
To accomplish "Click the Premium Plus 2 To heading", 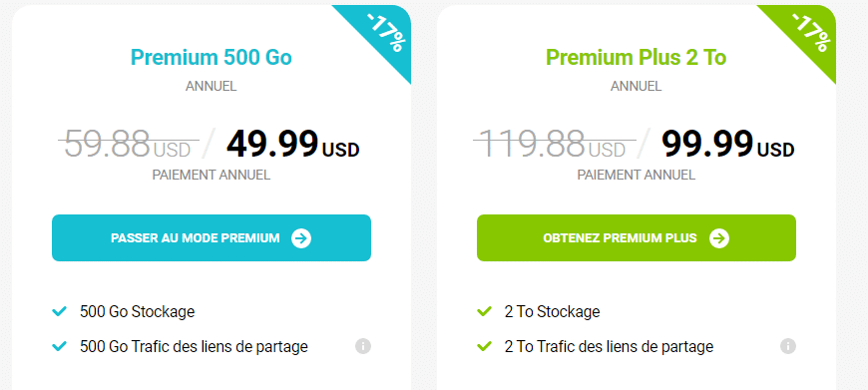I will click(x=637, y=58).
